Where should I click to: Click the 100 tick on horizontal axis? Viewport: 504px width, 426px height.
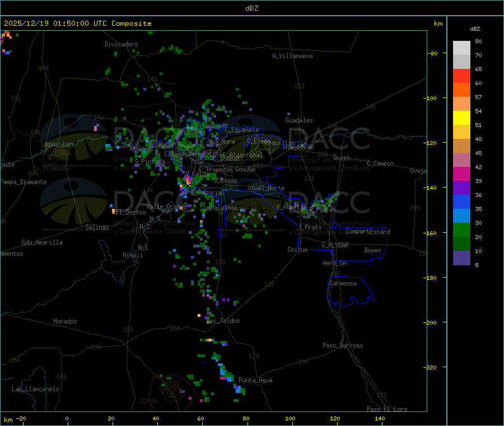290,418
